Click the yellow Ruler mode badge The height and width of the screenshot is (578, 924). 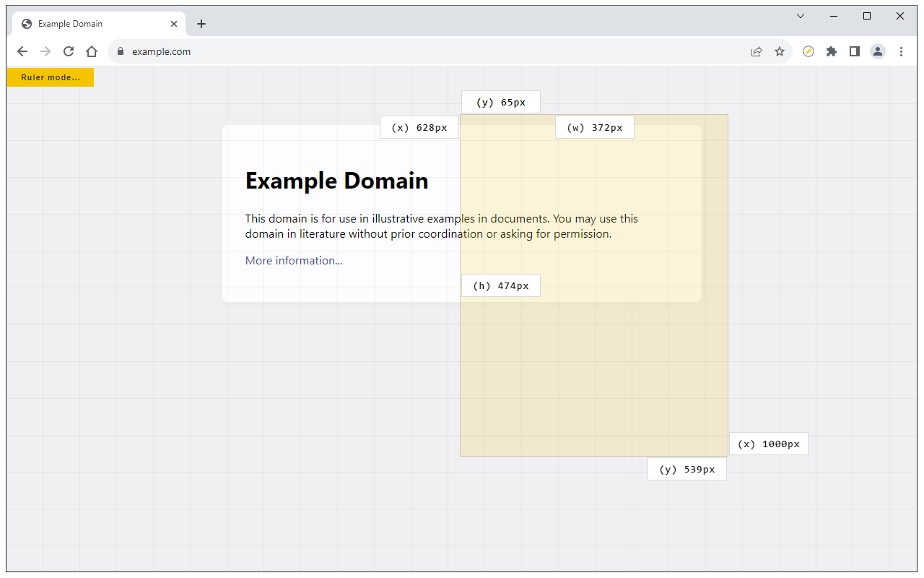pyautogui.click(x=51, y=77)
